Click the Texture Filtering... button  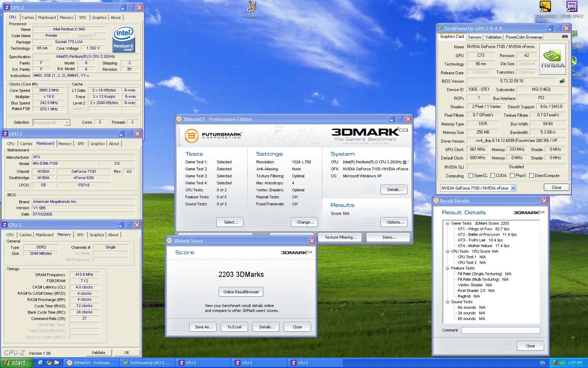point(340,237)
